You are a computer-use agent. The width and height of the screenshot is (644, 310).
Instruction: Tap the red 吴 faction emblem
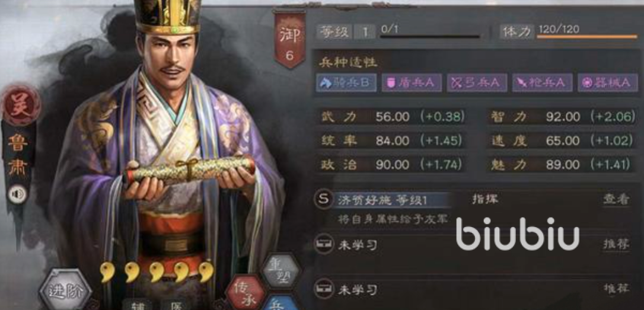click(20, 105)
